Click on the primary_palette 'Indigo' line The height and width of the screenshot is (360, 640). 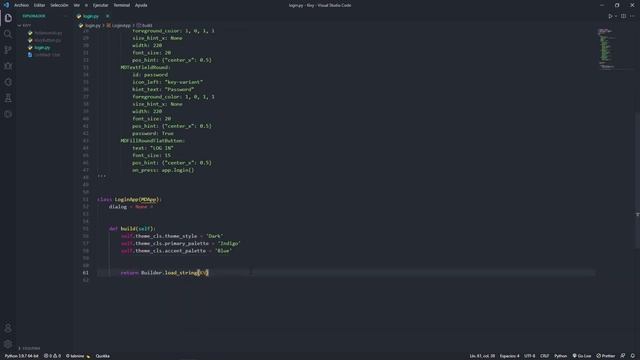[180, 243]
